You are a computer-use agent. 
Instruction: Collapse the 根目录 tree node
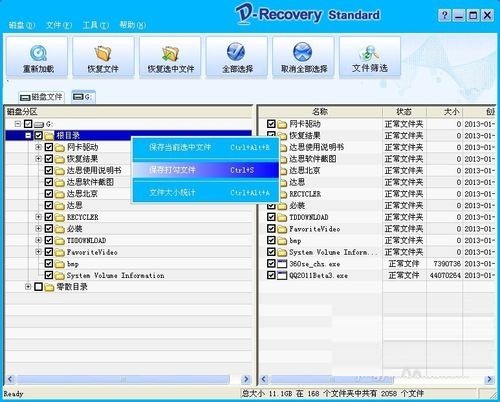pos(28,135)
